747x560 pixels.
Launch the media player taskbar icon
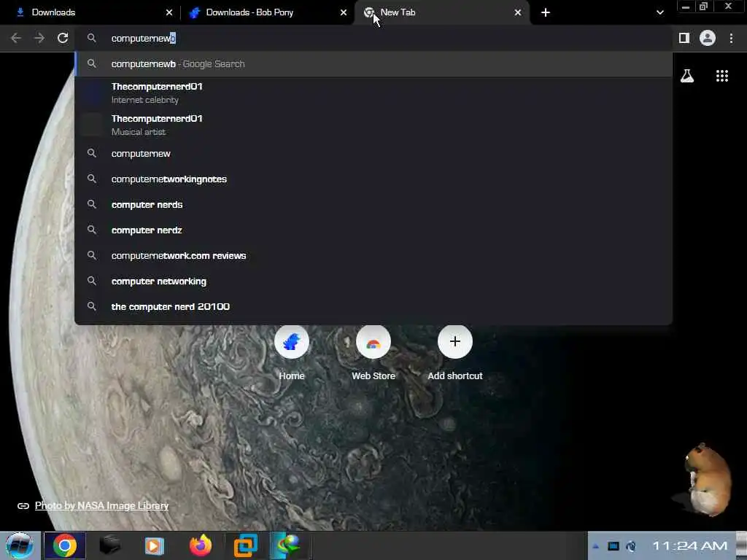(155, 545)
